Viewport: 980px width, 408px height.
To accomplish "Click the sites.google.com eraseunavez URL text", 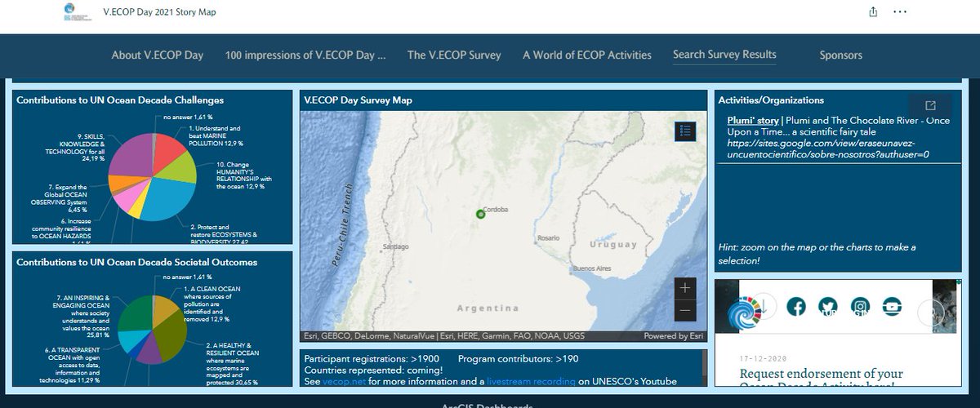I will pyautogui.click(x=828, y=149).
